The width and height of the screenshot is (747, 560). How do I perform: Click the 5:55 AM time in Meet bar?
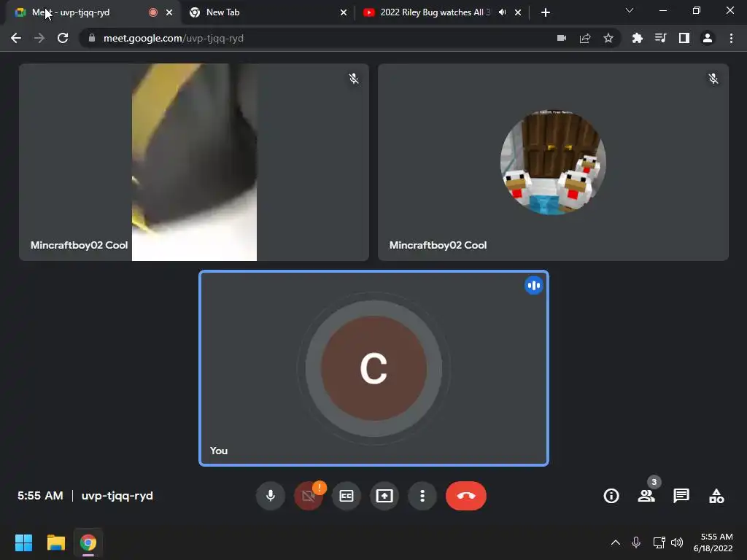[41, 496]
